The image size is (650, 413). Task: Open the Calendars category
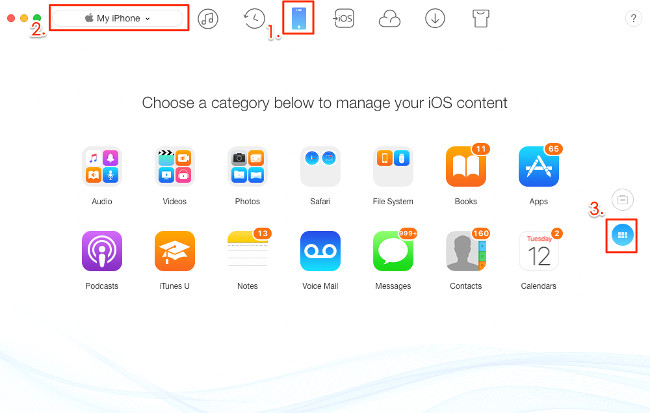click(x=539, y=251)
